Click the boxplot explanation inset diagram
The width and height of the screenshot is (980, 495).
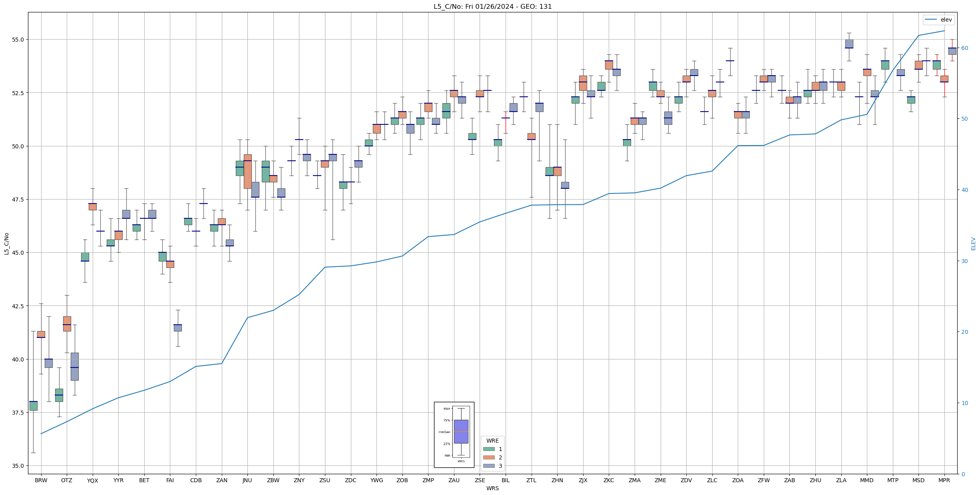click(454, 435)
